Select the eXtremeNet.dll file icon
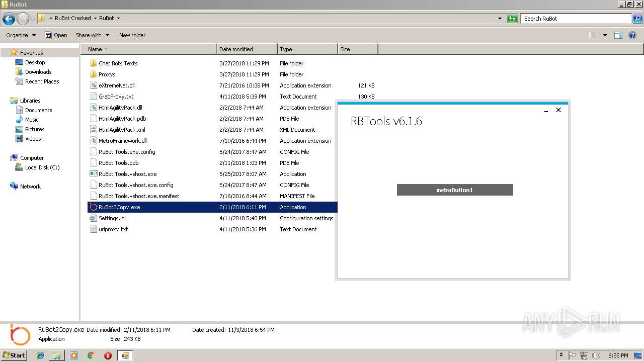Viewport: 644px width, 362px height. (93, 85)
